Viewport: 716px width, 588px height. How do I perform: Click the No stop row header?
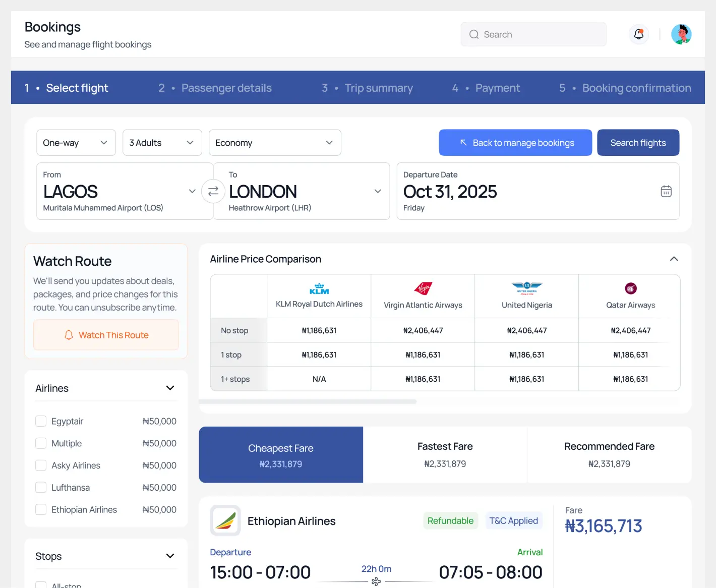click(238, 330)
